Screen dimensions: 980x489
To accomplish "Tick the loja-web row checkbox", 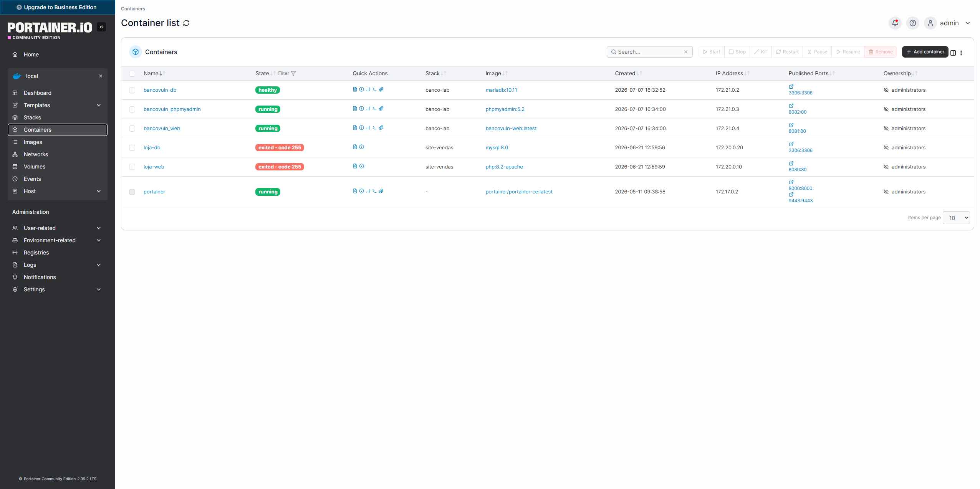I will (132, 167).
